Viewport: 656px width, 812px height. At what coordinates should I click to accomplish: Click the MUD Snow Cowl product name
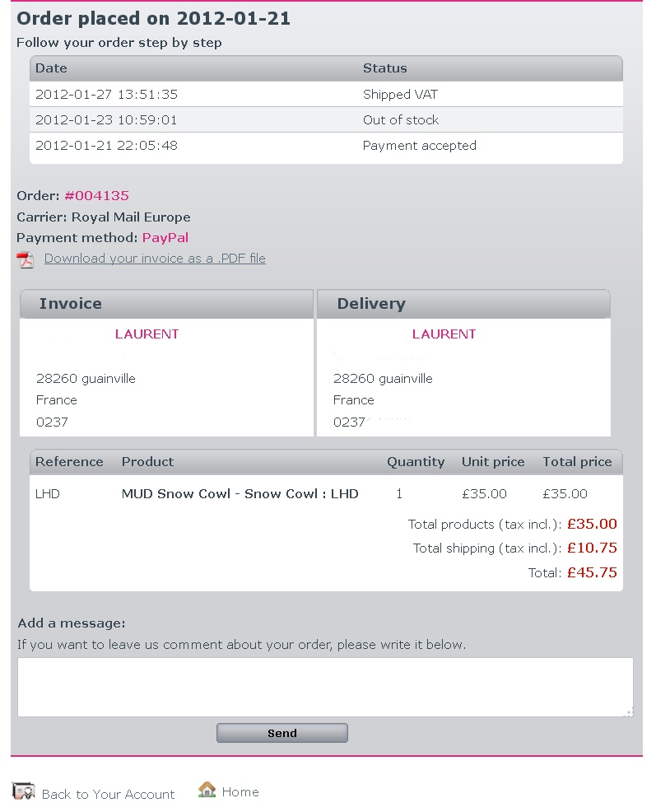tap(240, 494)
